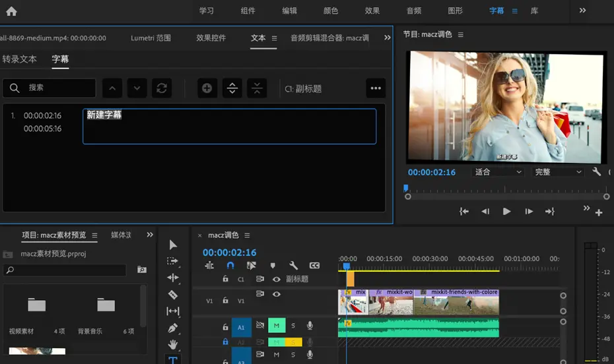Click the Home icon
The height and width of the screenshot is (364, 614).
click(11, 11)
